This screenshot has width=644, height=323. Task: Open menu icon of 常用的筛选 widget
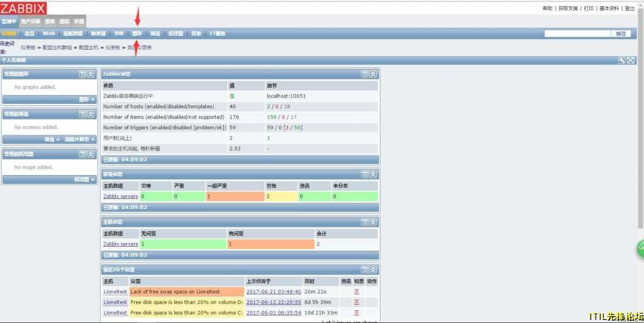[x=82, y=114]
